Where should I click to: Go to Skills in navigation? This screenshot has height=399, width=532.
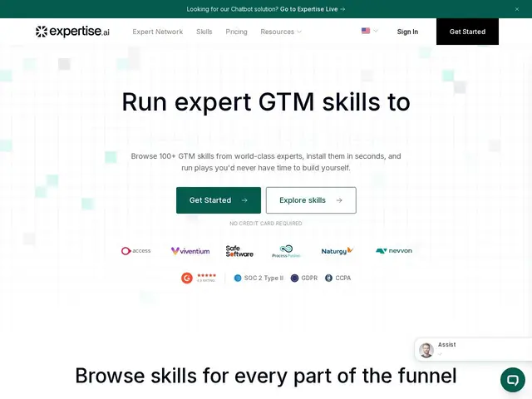pos(204,32)
